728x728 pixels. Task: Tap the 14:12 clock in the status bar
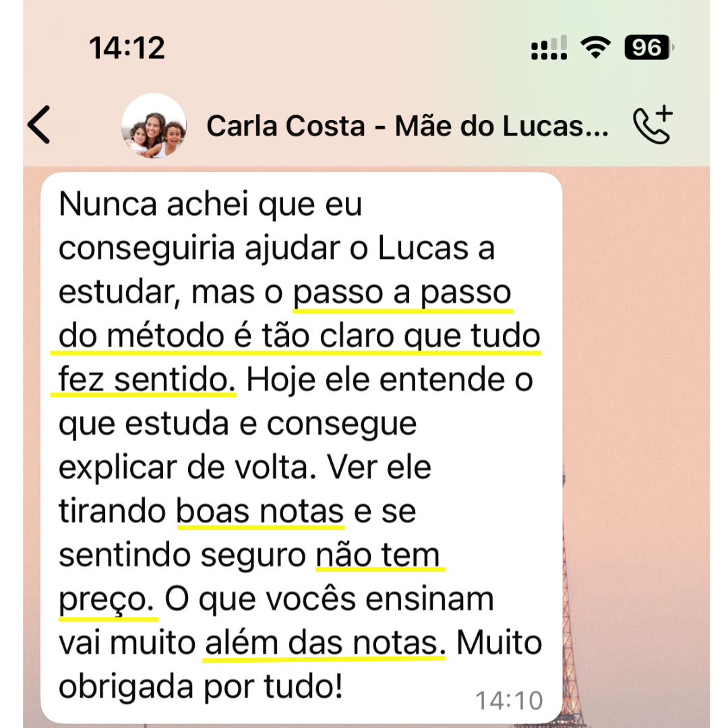point(127,47)
